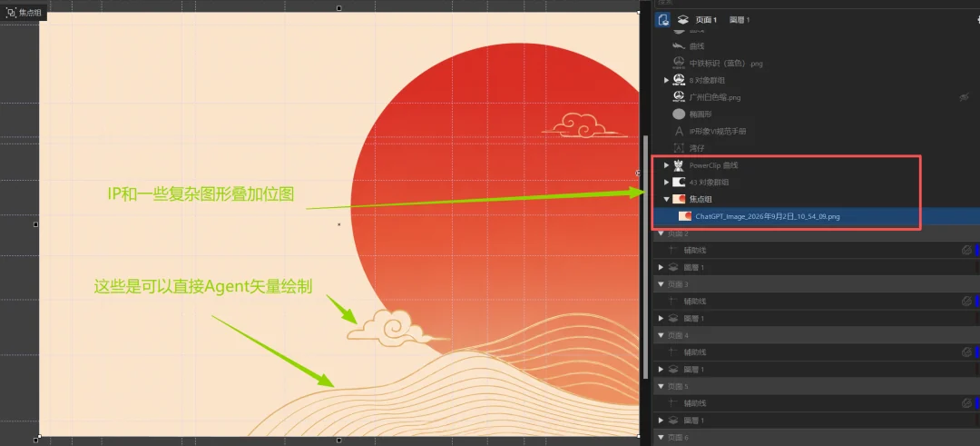Show the hidden 广州白色缩.png via eye icon
980x446 pixels.
point(965,97)
